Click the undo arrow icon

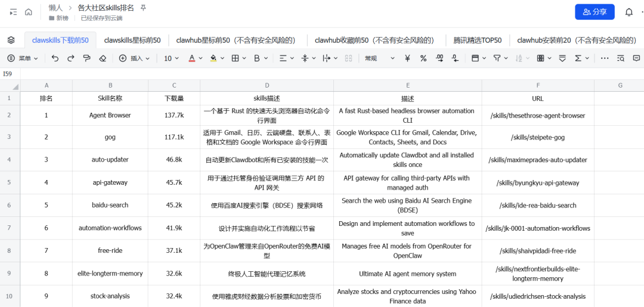[55, 58]
